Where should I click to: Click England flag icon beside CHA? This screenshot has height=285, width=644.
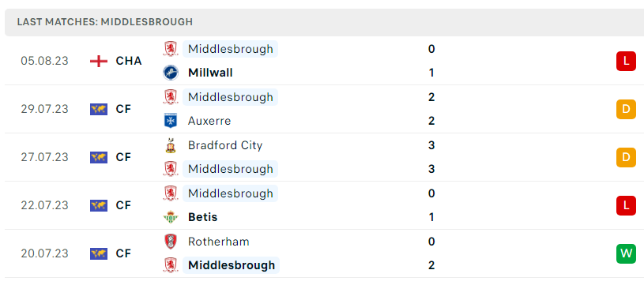pos(99,61)
